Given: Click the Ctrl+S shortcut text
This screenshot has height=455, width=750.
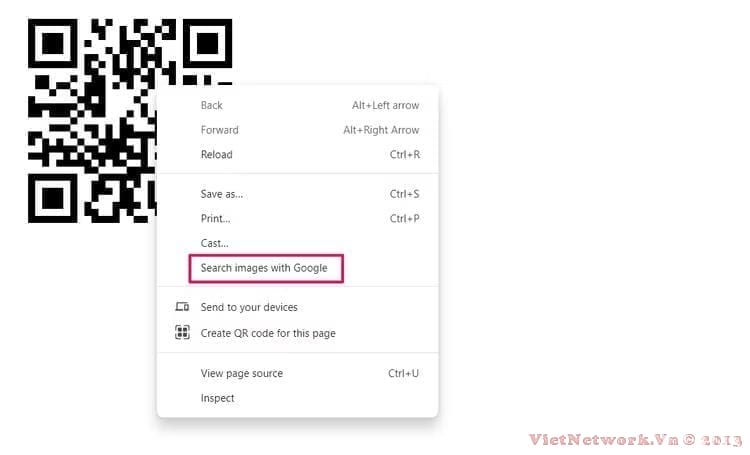Looking at the screenshot, I should tap(404, 194).
